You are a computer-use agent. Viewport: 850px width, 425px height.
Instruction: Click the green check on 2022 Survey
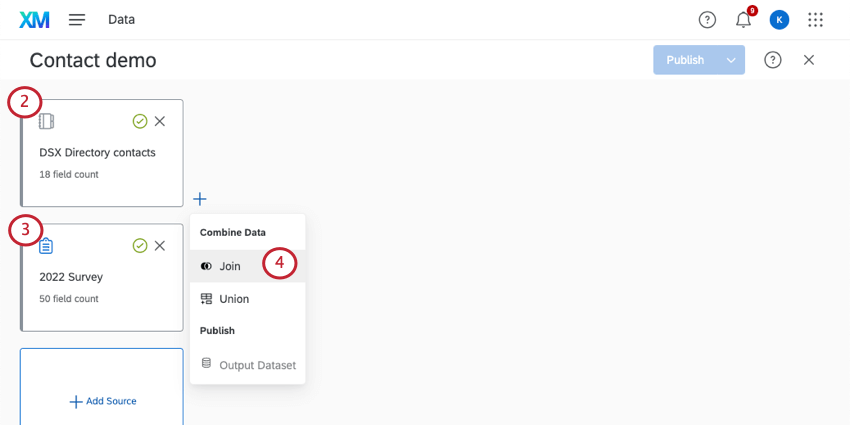point(140,245)
